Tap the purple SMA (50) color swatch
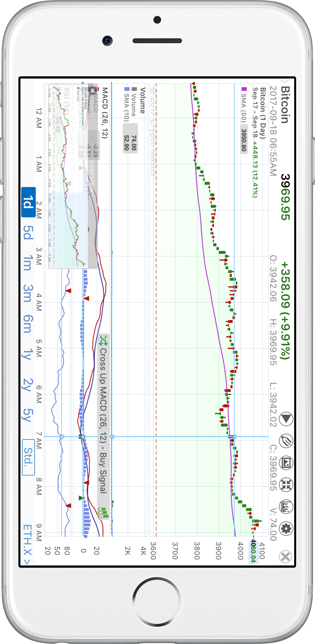 tap(244, 89)
